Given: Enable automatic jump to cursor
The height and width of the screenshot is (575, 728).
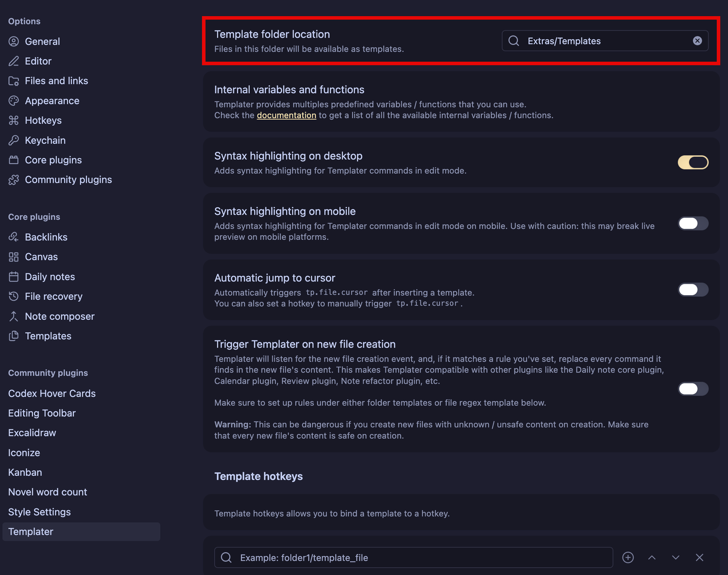Looking at the screenshot, I should [x=693, y=290].
